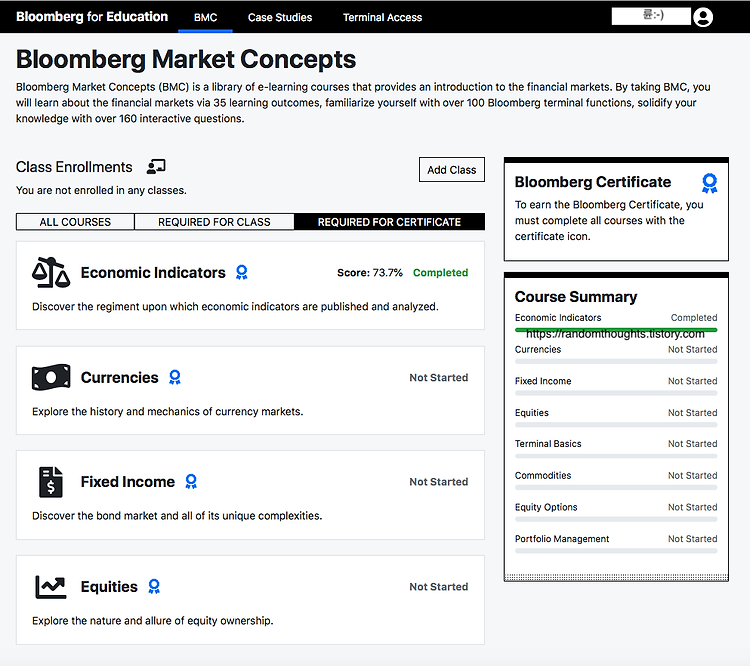This screenshot has height=666, width=750.
Task: Click certificate ribbon beside Economic Indicators title
Action: tap(242, 272)
